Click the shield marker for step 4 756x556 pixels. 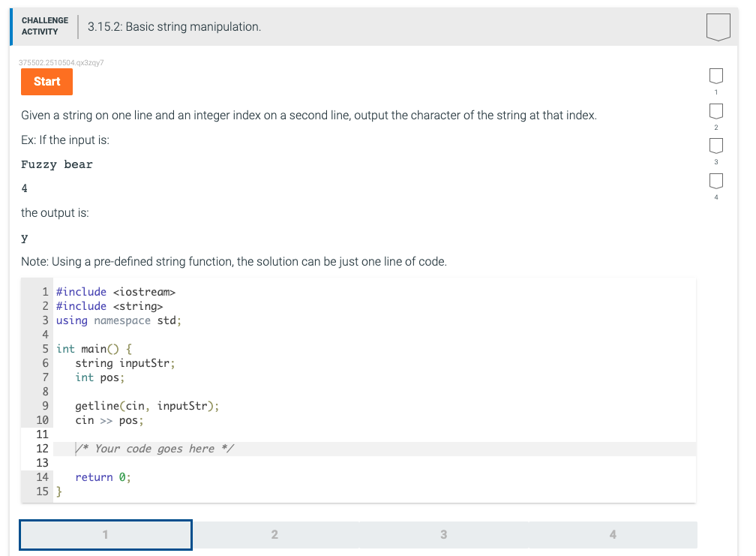point(715,182)
